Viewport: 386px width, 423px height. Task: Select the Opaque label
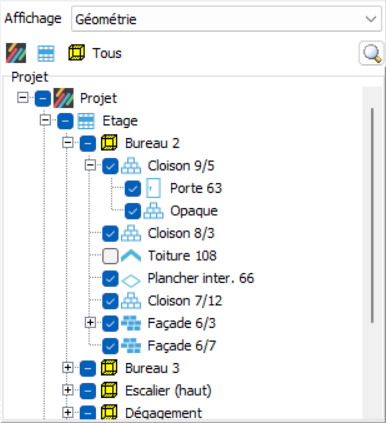tap(194, 211)
